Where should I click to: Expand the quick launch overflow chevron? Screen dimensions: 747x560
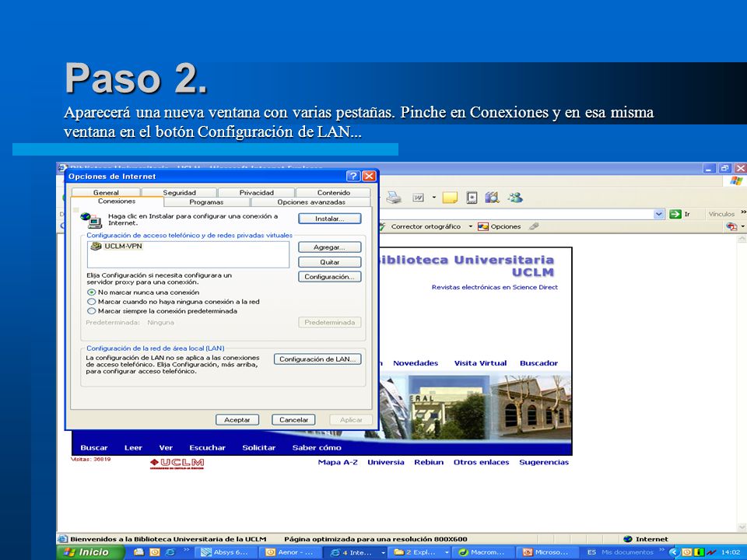[186, 550]
